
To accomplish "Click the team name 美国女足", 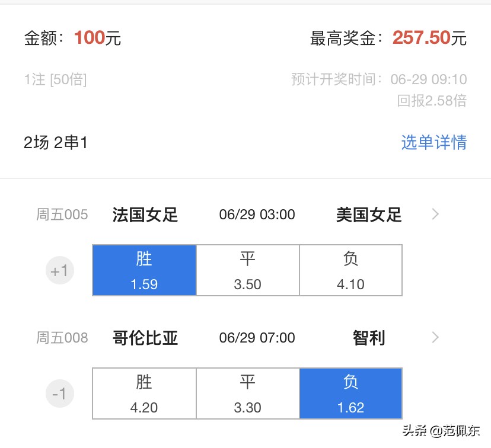I will point(368,215).
